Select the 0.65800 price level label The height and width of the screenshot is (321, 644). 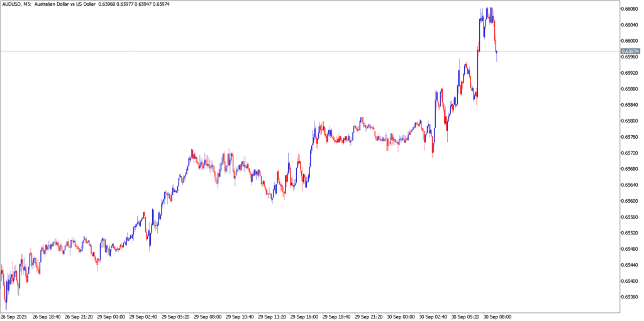(x=630, y=121)
